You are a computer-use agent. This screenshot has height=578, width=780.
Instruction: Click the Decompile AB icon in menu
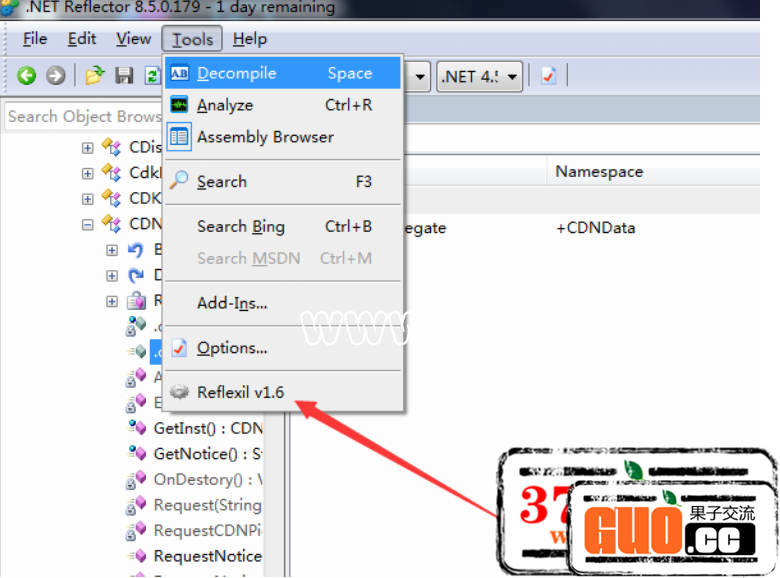179,73
